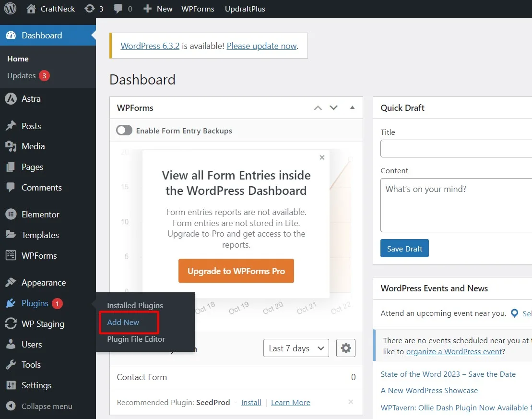The image size is (532, 419).
Task: Dismiss the SeedProd recommended plugin notice
Action: (351, 402)
